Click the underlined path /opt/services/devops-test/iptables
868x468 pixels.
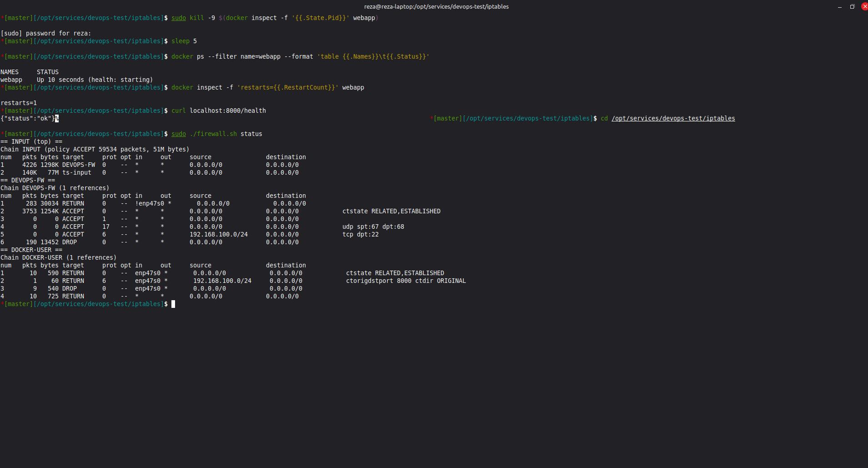[673, 118]
